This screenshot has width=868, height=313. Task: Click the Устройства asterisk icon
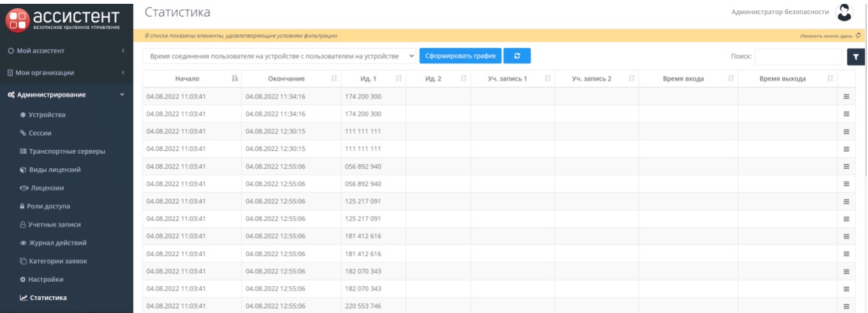pos(23,115)
